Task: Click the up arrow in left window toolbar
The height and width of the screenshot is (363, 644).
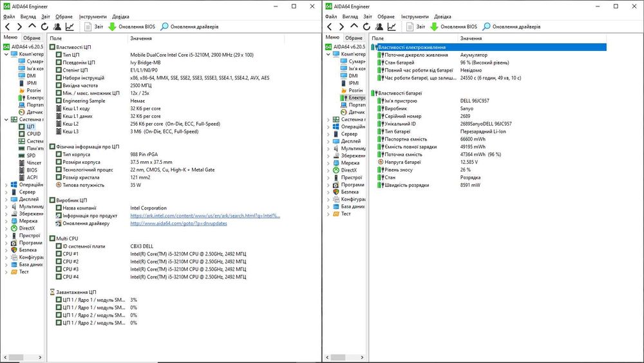Action: (x=32, y=26)
